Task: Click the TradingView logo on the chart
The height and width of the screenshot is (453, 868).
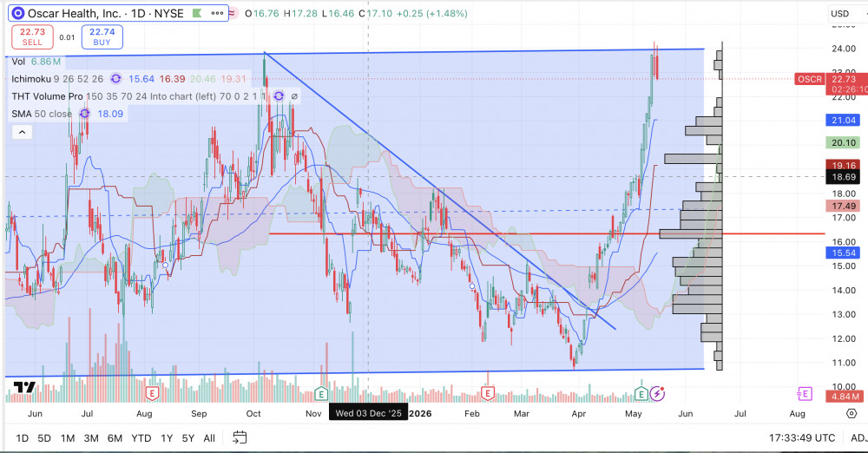Action: [x=24, y=387]
